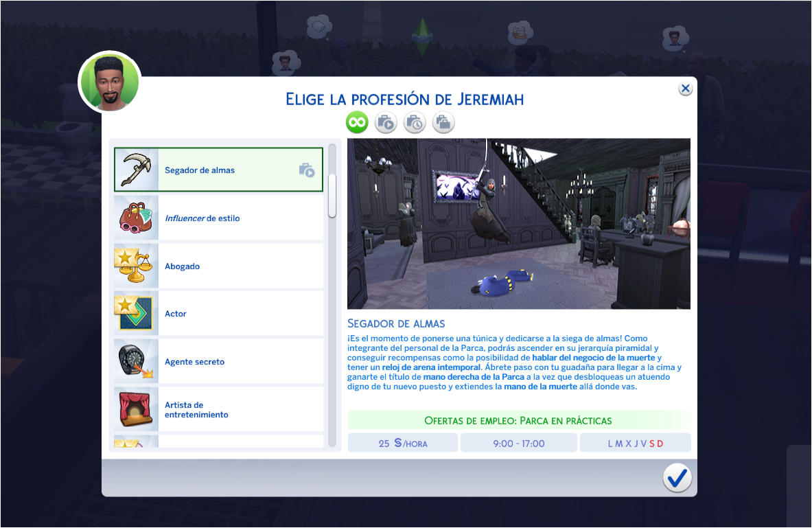The height and width of the screenshot is (528, 812).
Task: Click the thought bubble with food bowl
Action: click(520, 33)
